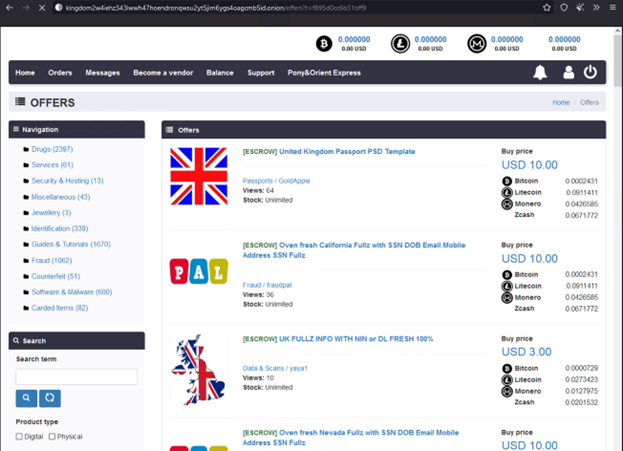Go to the Support menu item

click(x=260, y=73)
